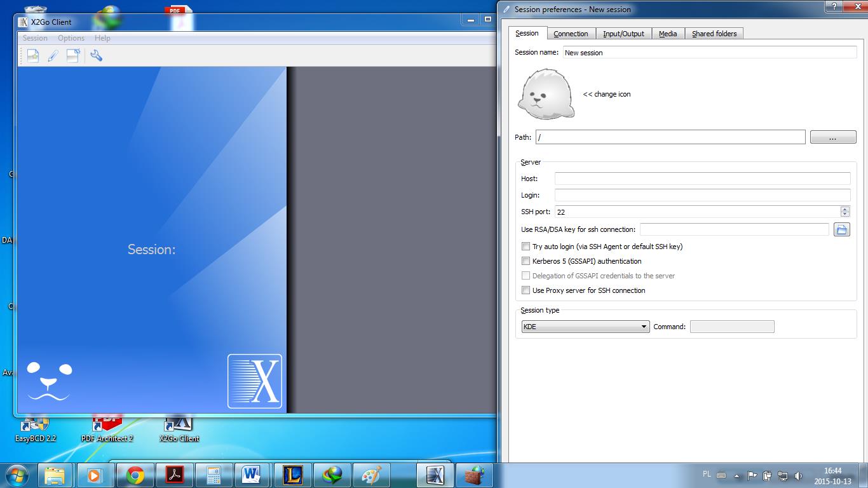
Task: Open the Options menu in X2Go Client
Action: pos(71,38)
